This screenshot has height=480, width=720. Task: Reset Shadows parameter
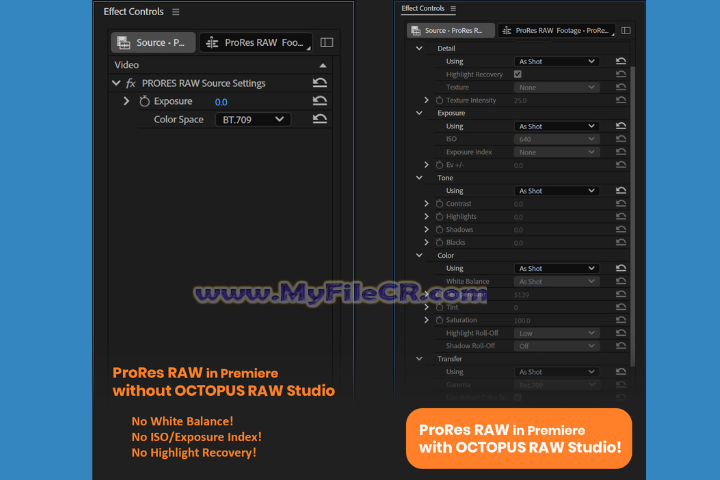coord(621,229)
